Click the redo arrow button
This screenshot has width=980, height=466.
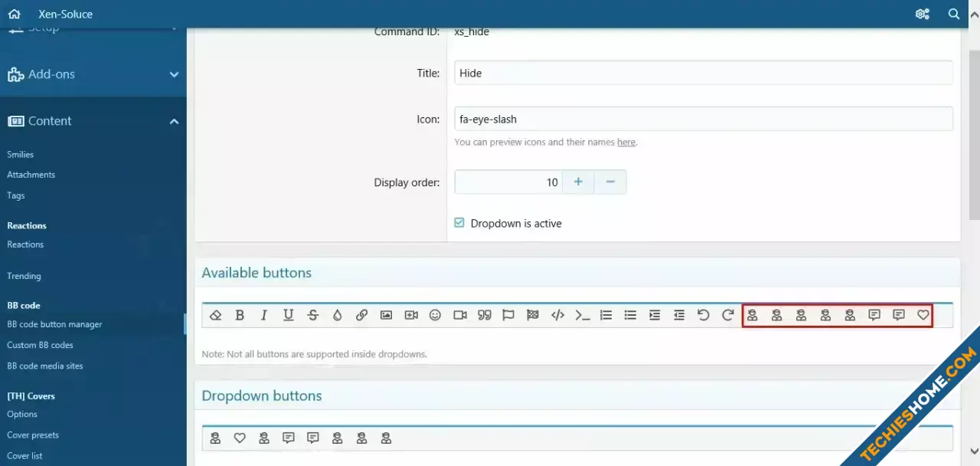point(728,315)
